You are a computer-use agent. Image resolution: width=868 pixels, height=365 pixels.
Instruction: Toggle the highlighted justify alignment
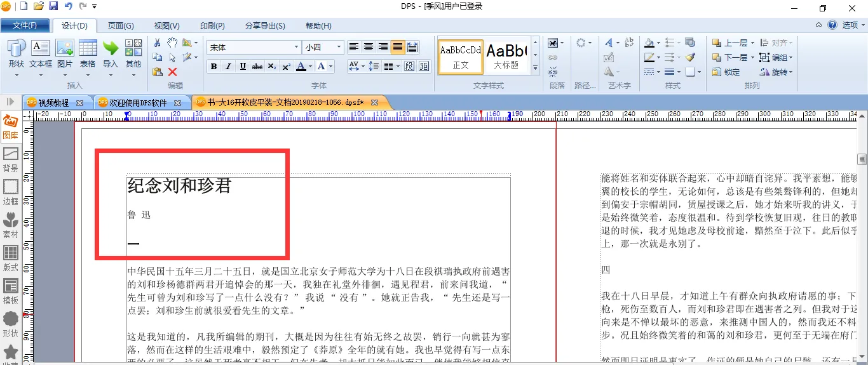pos(398,47)
